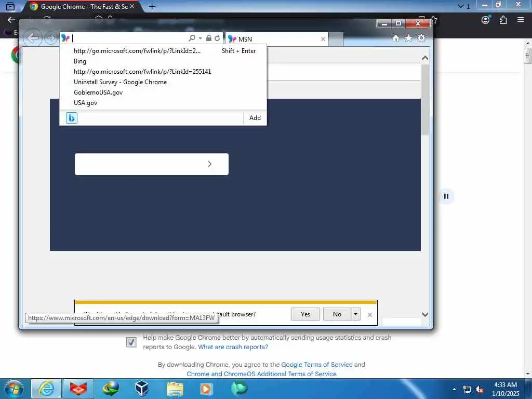Click the white button with right chevron
This screenshot has height=399, width=532.
[152, 164]
